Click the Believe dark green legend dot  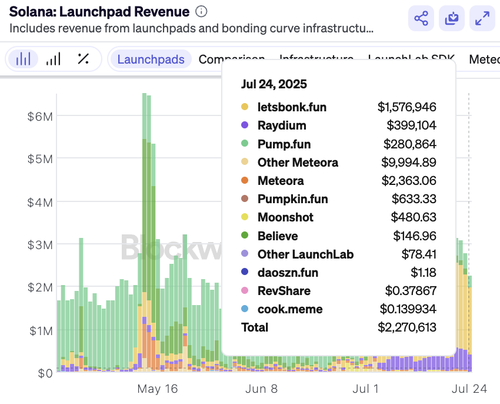click(x=245, y=235)
